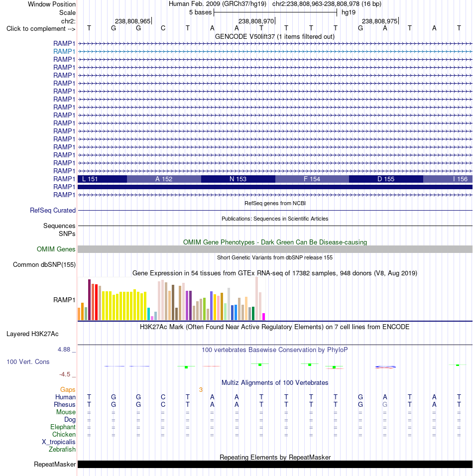This screenshot has width=473, height=476.
Task: Click the Sequences track label
Action: (x=59, y=226)
